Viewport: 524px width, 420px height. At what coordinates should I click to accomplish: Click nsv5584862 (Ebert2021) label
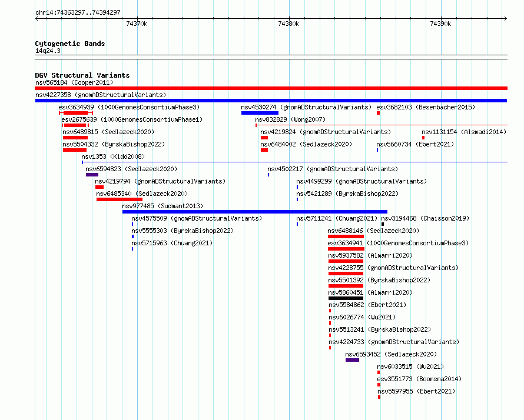coord(367,305)
